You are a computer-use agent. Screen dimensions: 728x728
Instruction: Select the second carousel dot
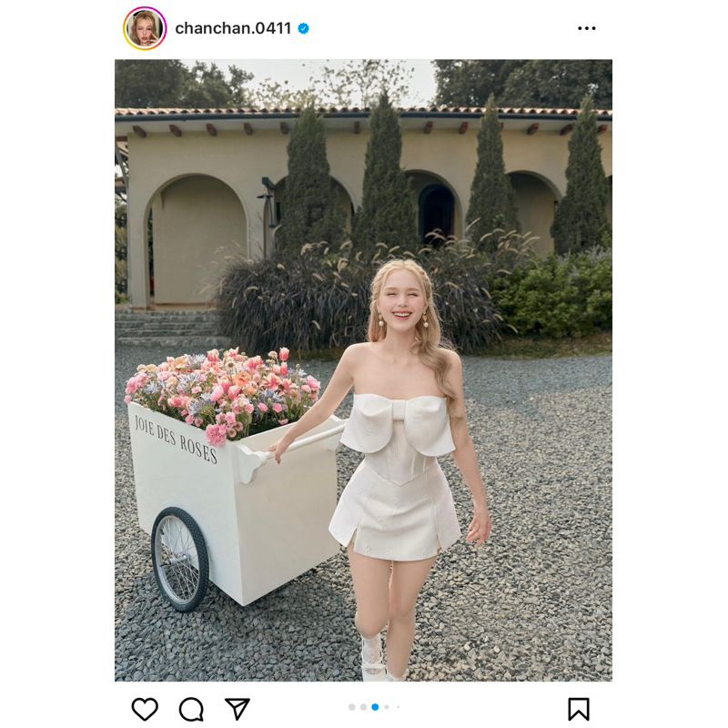click(x=363, y=707)
